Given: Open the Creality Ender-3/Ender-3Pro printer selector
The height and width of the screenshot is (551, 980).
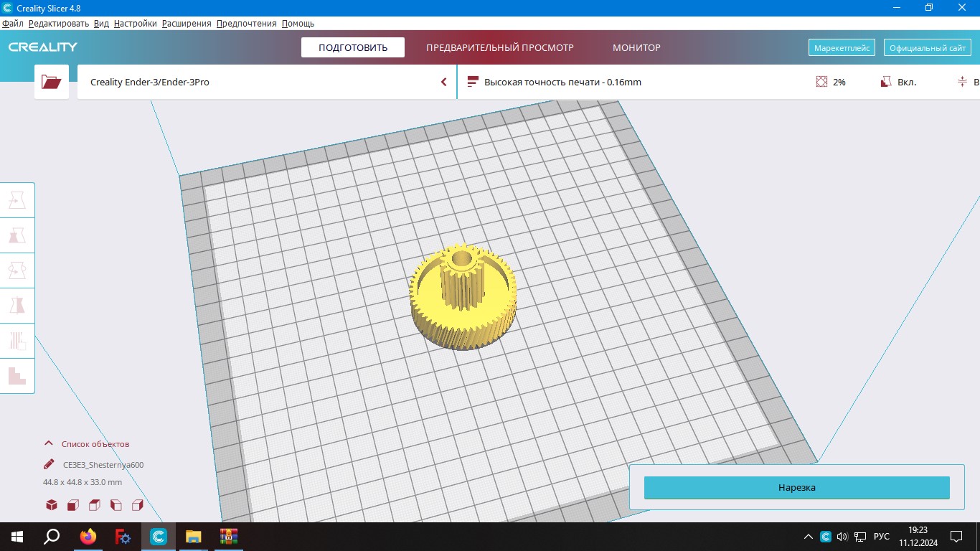Looking at the screenshot, I should [x=266, y=82].
